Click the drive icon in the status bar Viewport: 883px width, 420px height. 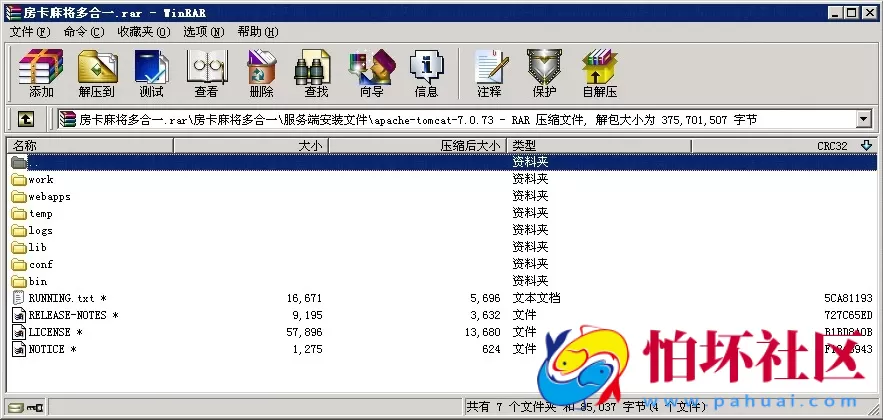pos(16,406)
